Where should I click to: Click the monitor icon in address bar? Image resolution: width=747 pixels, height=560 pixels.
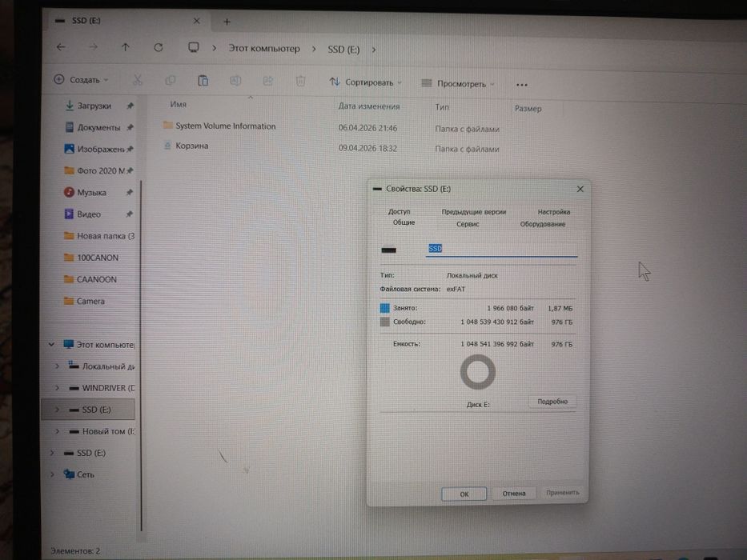coord(194,47)
